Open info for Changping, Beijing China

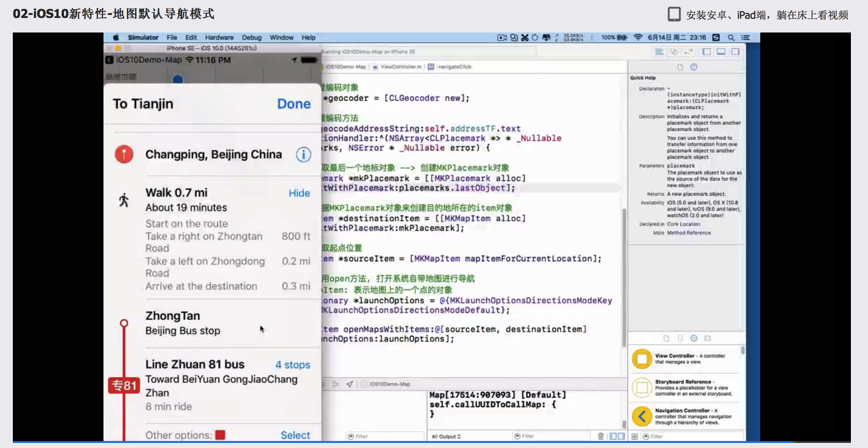[x=304, y=154]
